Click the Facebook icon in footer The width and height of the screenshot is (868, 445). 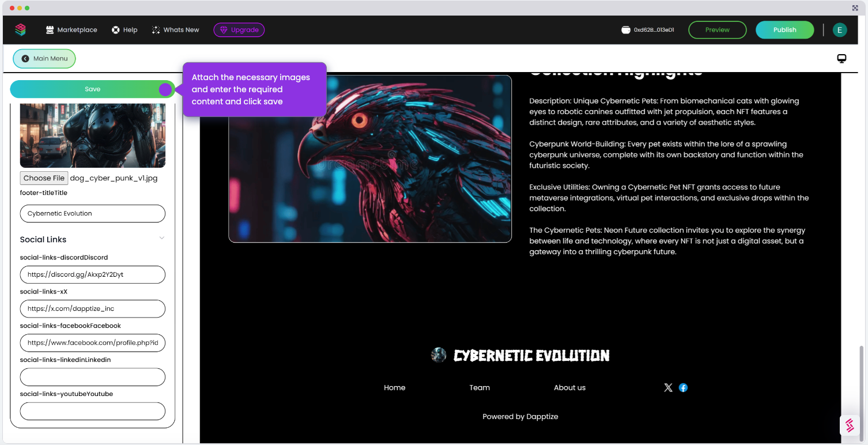(x=683, y=387)
